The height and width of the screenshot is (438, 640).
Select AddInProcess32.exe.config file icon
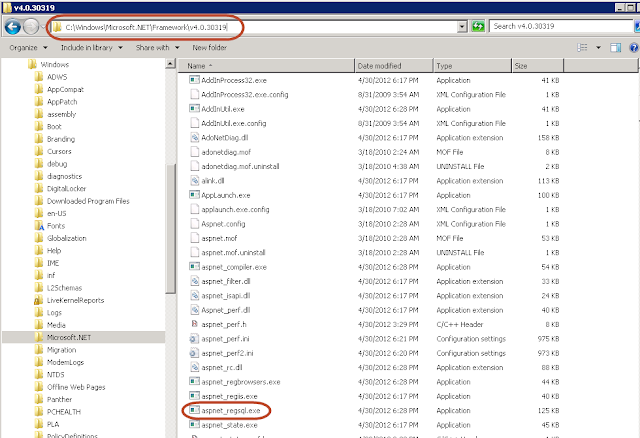tap(194, 94)
